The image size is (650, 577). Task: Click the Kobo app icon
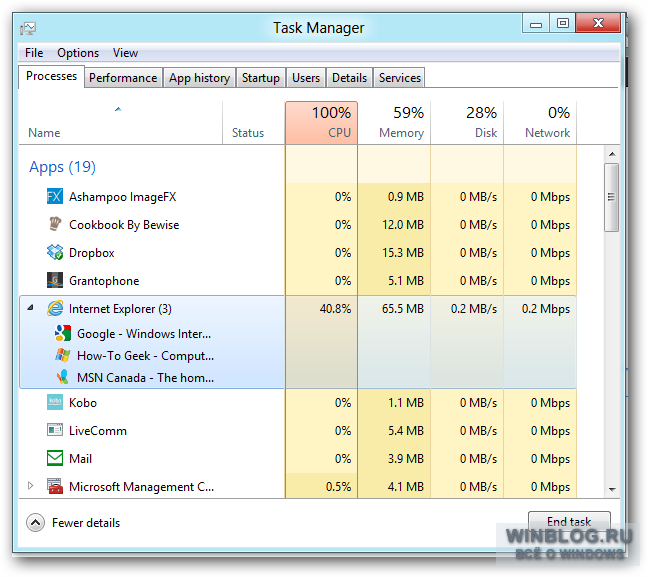coord(55,402)
